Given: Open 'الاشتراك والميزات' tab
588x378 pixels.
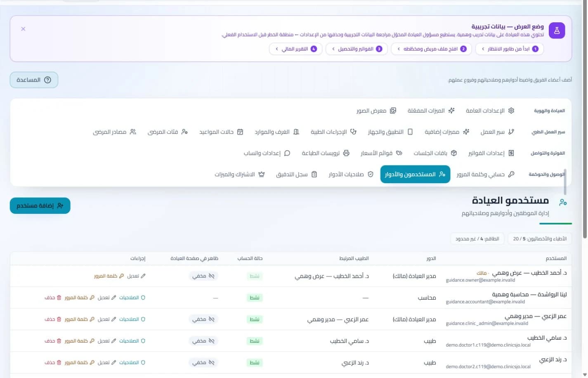Looking at the screenshot, I should pos(239,174).
